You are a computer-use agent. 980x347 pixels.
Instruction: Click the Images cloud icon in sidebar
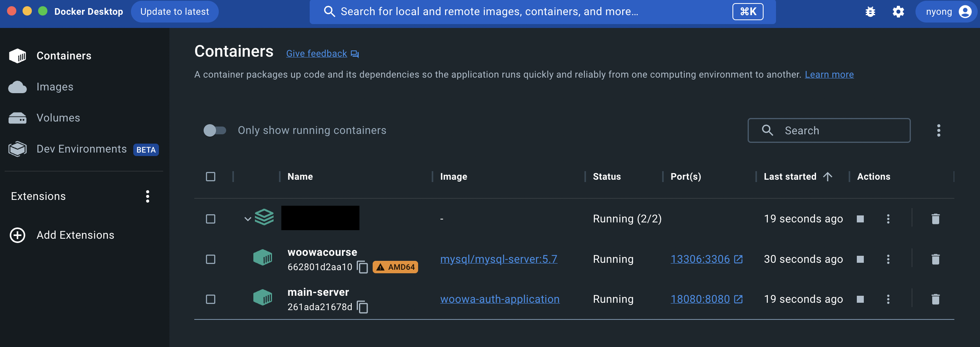17,87
